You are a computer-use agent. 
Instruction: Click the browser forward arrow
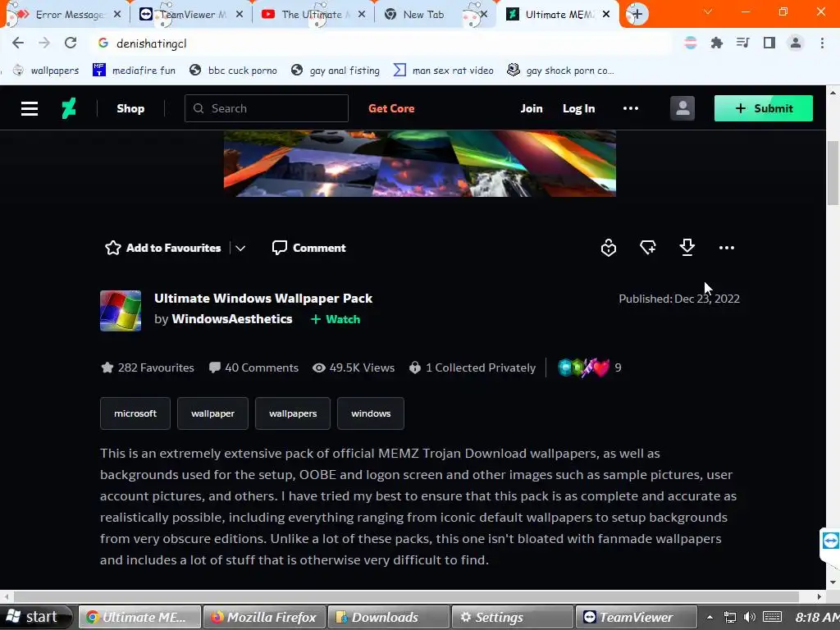44,43
